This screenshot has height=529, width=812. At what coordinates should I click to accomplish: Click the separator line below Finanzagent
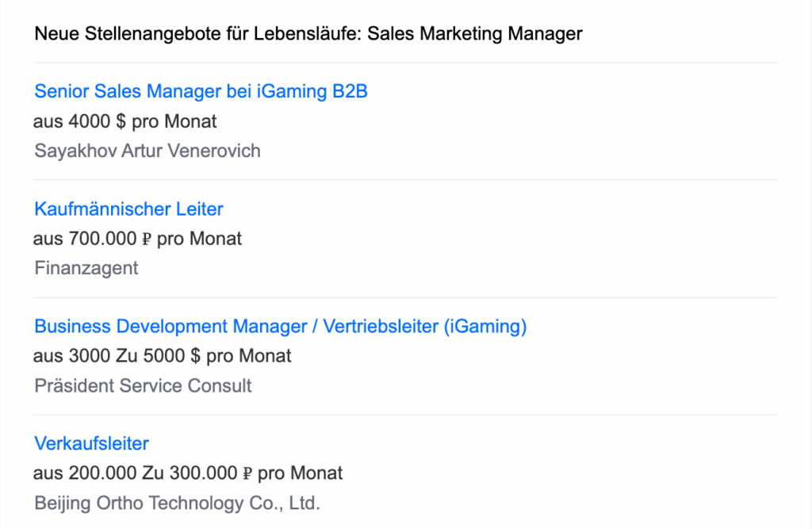pos(405,297)
